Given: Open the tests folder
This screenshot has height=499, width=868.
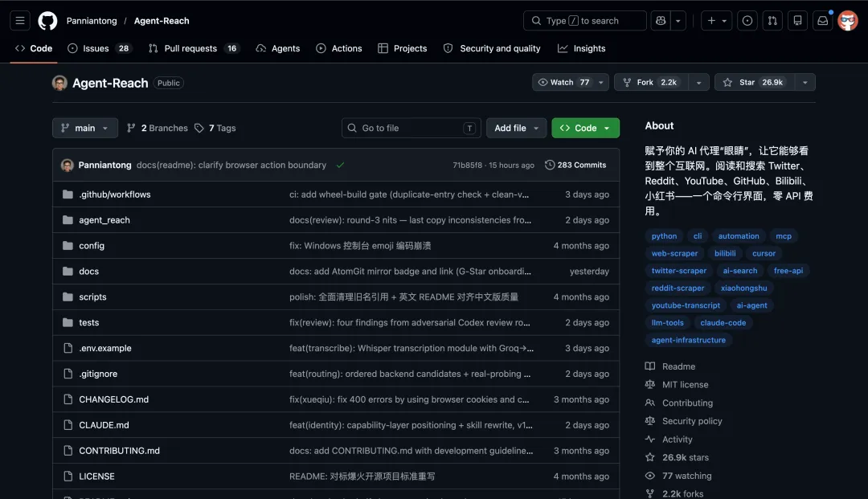Looking at the screenshot, I should click(88, 322).
